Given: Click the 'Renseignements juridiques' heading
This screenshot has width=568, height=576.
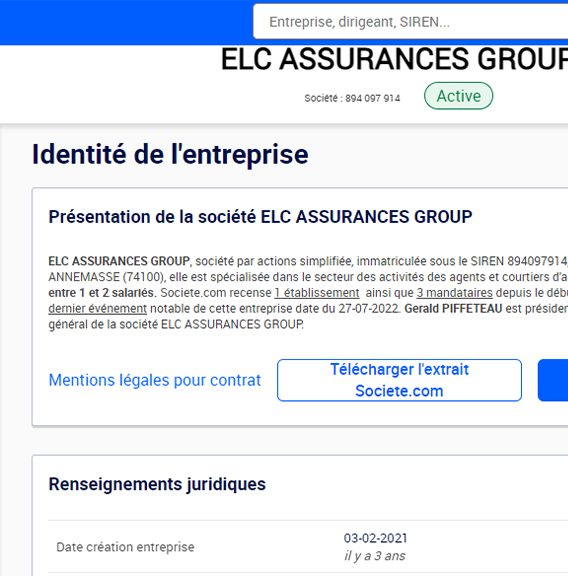Looking at the screenshot, I should pyautogui.click(x=157, y=484).
